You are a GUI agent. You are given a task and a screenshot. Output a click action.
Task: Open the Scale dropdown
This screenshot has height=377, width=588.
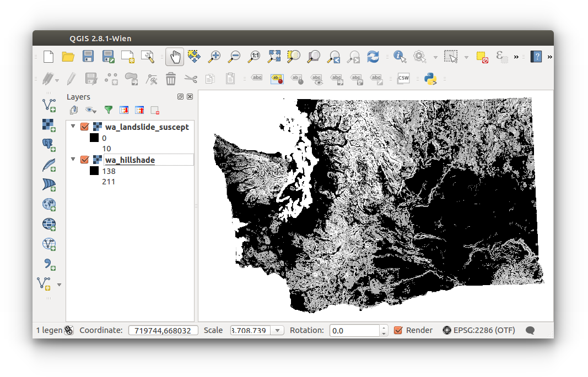click(x=278, y=330)
